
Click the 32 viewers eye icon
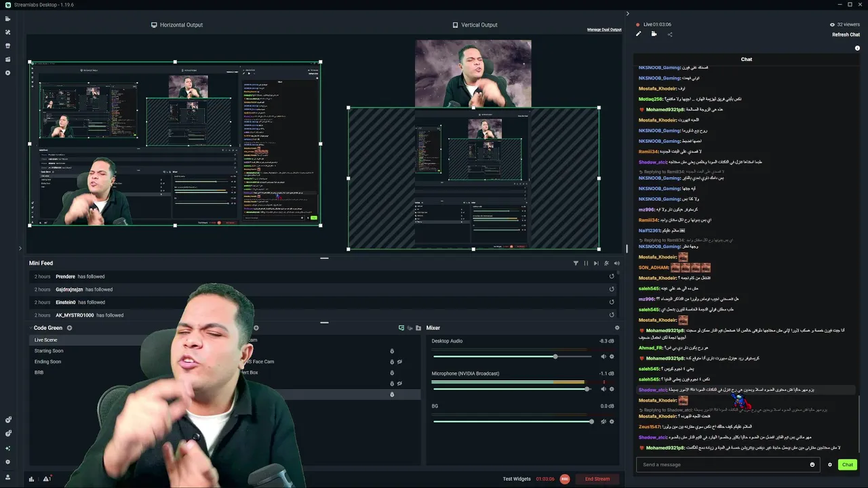point(832,24)
